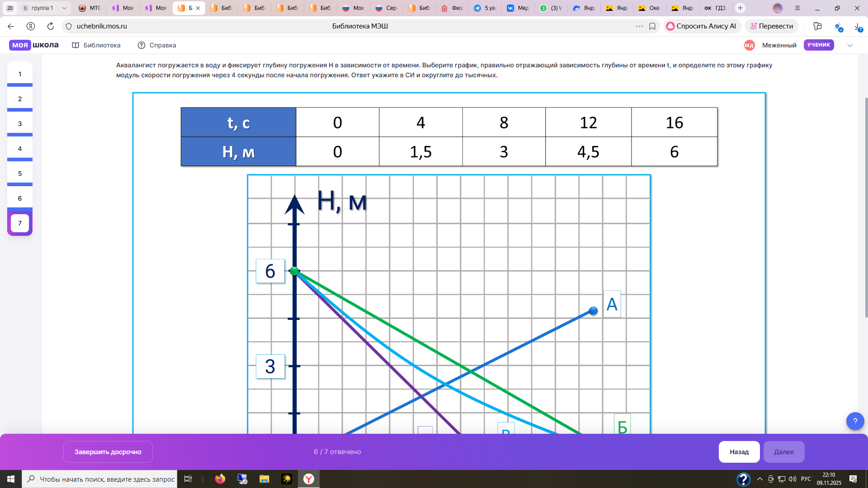Go to question 4 in the sidebar

(x=20, y=149)
